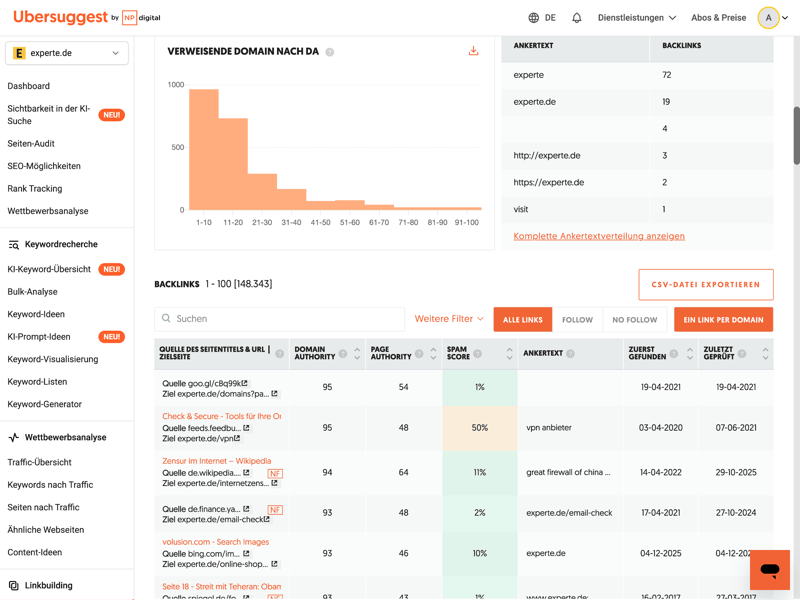Click the notification bell icon
The height and width of the screenshot is (600, 800).
coord(577,18)
